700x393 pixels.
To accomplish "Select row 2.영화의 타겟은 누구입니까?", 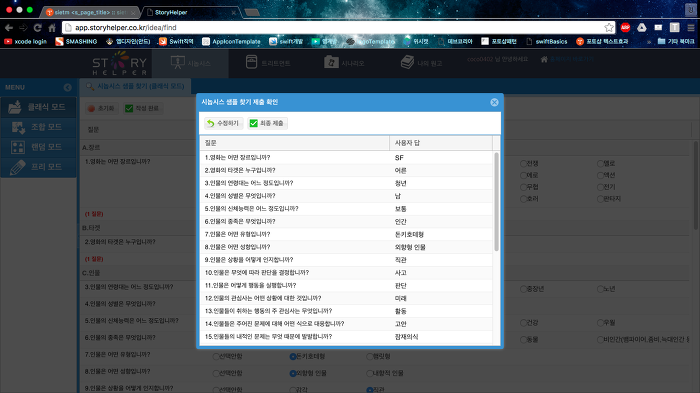I will click(346, 171).
